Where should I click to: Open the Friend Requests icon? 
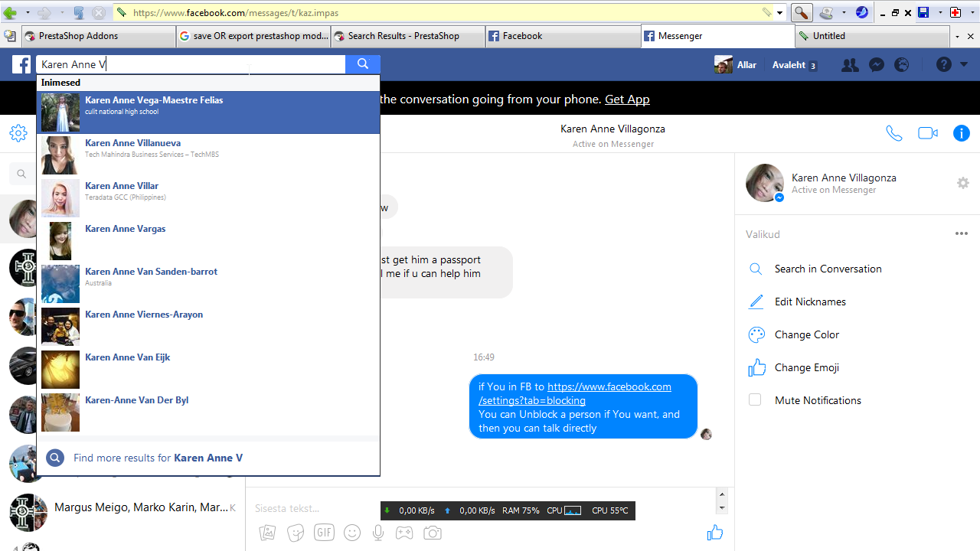point(850,65)
